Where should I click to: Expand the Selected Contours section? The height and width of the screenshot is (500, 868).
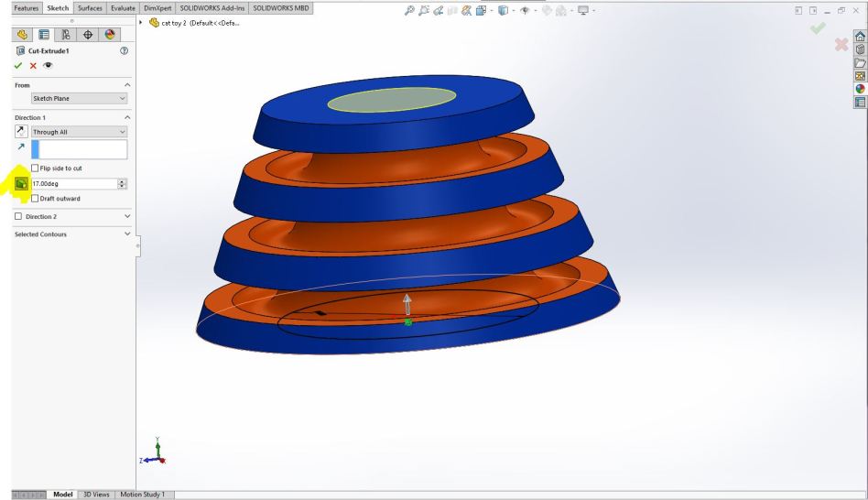point(126,234)
